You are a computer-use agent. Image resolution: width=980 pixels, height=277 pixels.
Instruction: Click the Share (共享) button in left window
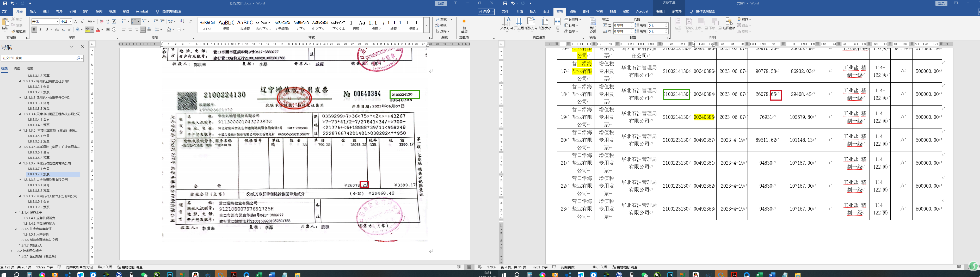pyautogui.click(x=486, y=11)
